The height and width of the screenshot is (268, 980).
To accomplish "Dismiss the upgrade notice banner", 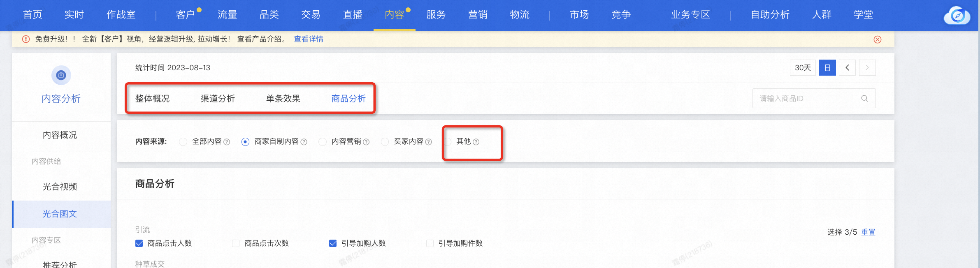I will point(878,39).
